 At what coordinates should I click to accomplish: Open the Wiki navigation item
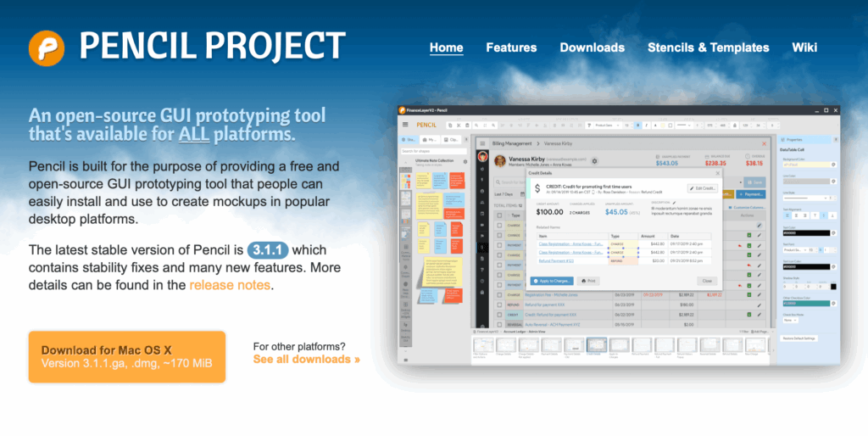pos(804,48)
